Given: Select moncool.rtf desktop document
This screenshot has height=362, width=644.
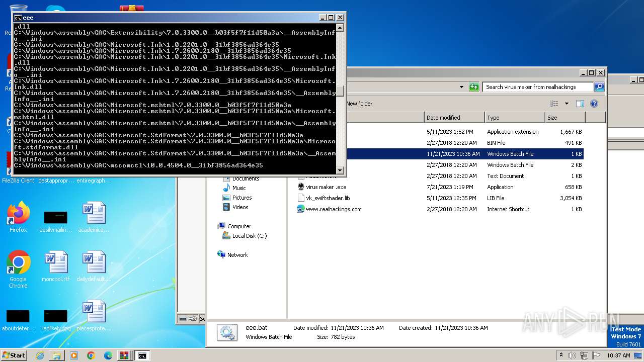Looking at the screenshot, I should click(55, 266).
